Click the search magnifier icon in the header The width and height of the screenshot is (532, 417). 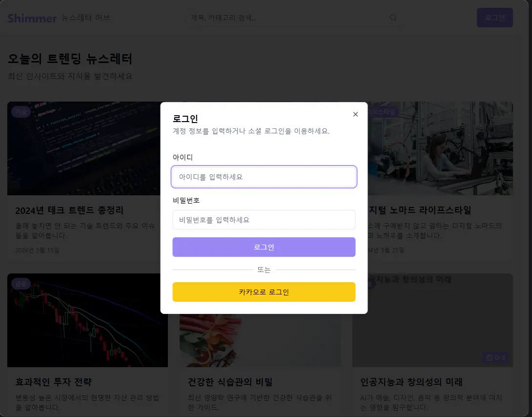[393, 18]
